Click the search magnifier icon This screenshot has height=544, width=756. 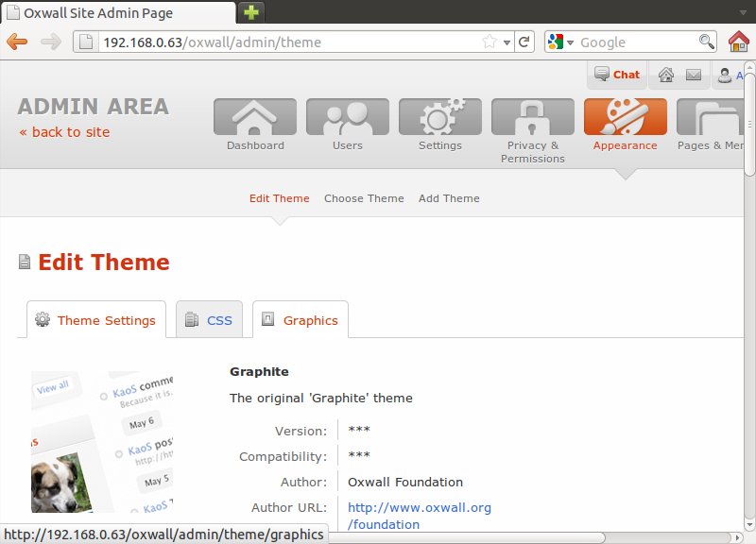pyautogui.click(x=707, y=42)
